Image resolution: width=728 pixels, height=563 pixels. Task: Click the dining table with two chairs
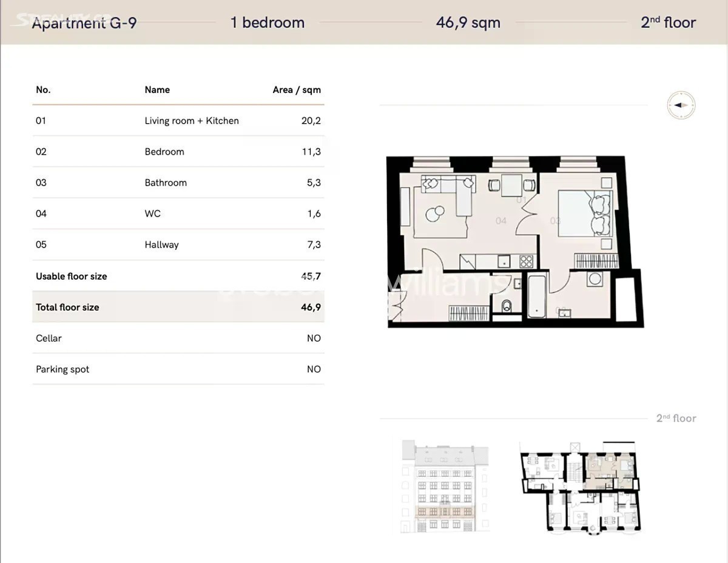(513, 184)
